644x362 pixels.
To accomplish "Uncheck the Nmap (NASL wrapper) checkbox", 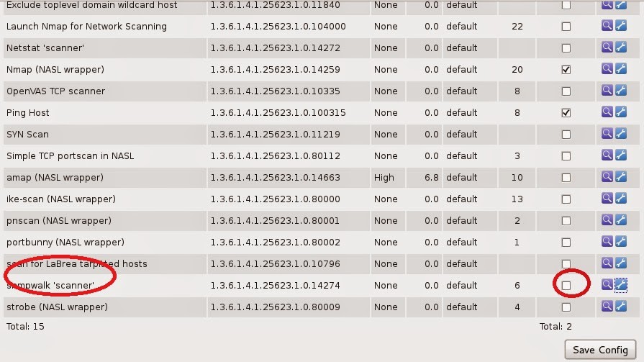I will [x=566, y=70].
